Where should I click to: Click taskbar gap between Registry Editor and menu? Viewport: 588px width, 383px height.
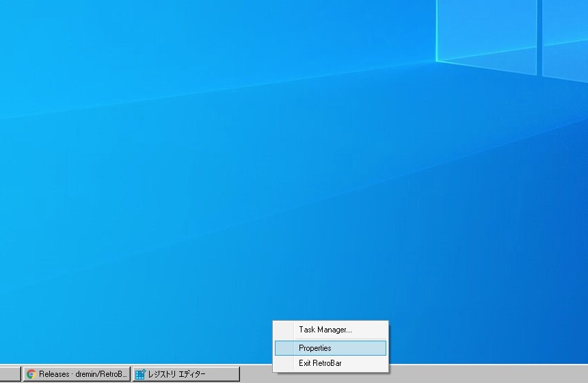click(256, 374)
